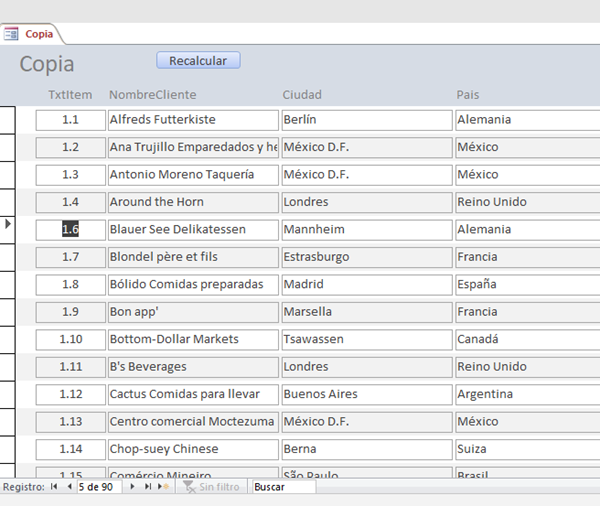Go to previous record using navigation arrow
The height and width of the screenshot is (506, 600).
tap(69, 487)
